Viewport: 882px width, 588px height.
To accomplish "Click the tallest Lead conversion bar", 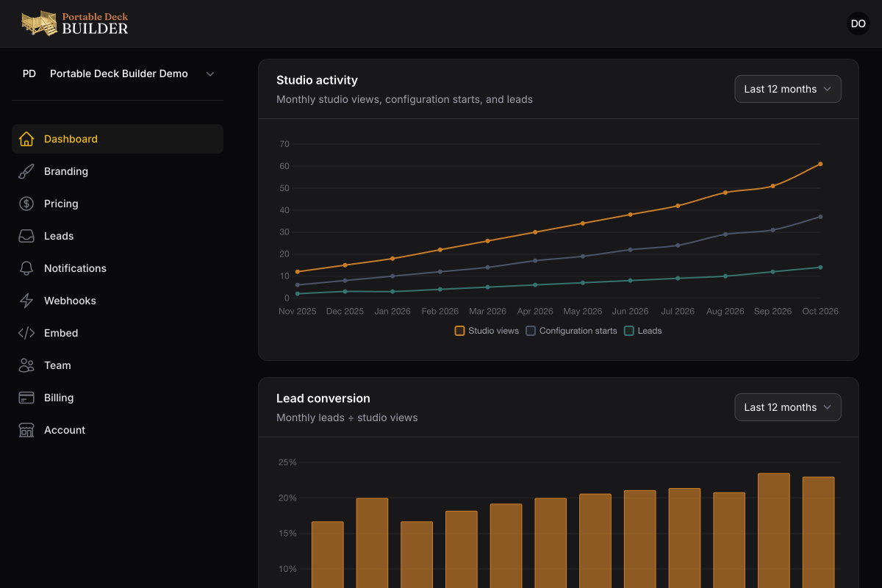I will 774,531.
